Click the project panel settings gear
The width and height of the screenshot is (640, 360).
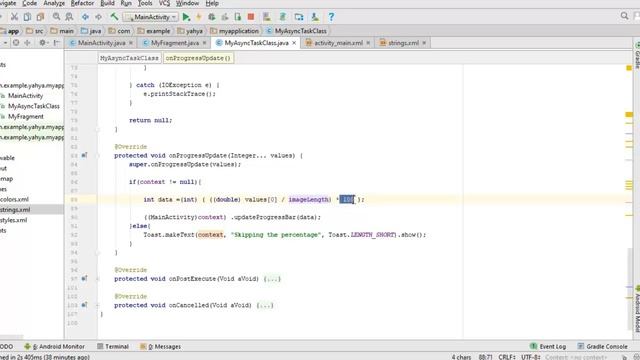(42, 42)
